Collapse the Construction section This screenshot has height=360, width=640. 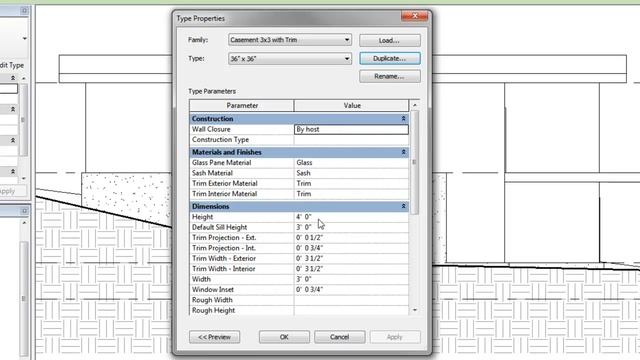click(403, 119)
